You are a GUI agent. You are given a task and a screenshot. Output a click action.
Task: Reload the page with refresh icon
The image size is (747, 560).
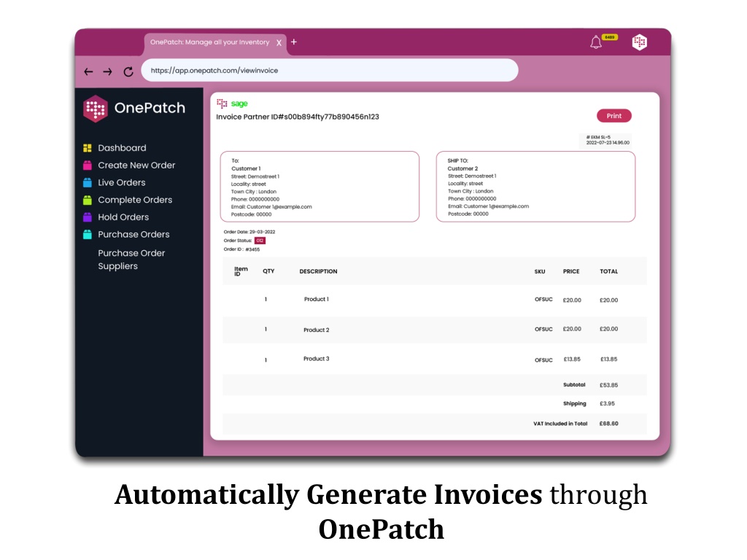tap(128, 72)
